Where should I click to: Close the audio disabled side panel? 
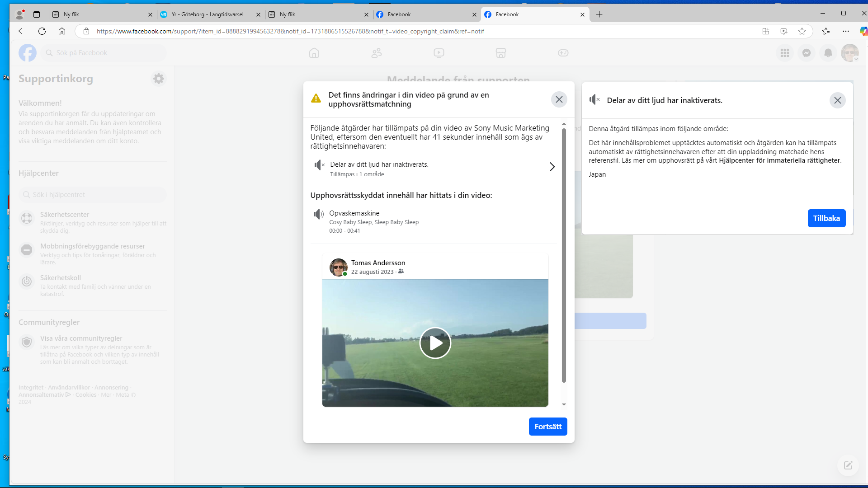point(838,100)
